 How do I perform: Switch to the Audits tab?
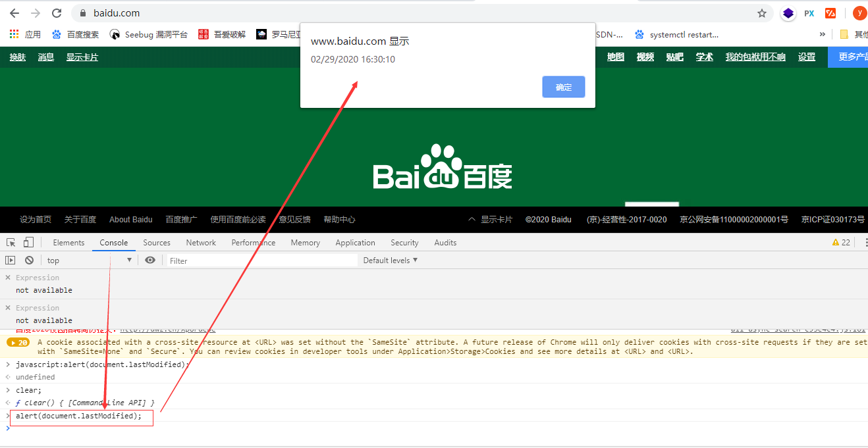click(445, 243)
